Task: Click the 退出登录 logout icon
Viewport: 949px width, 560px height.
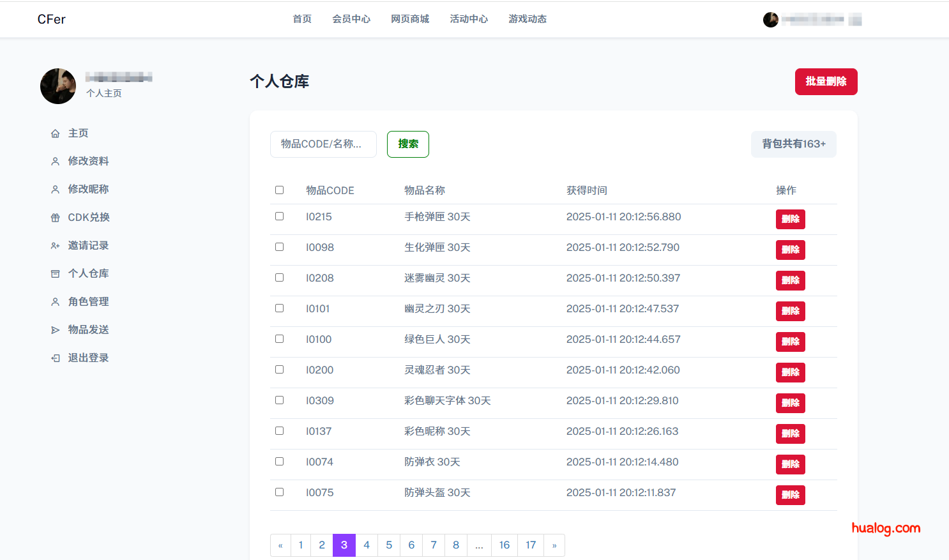Action: (x=56, y=358)
